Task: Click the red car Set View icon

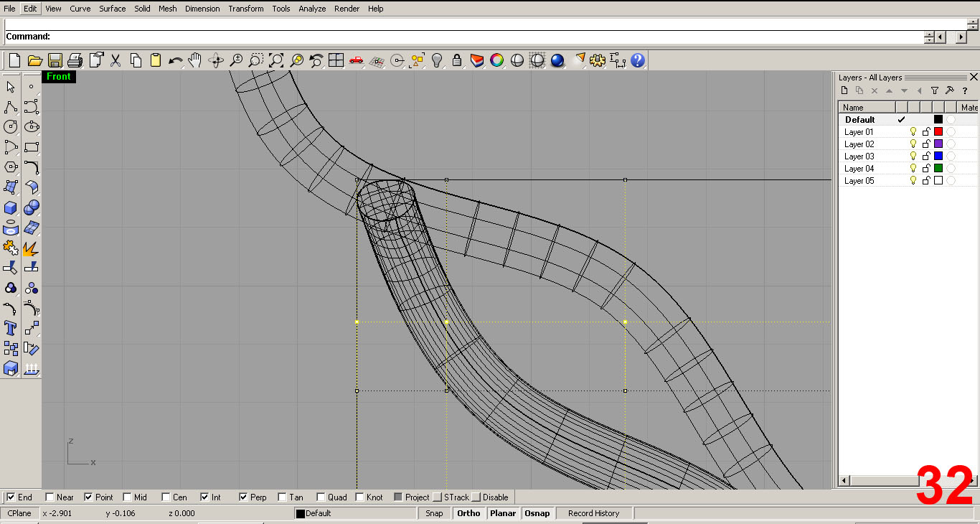Action: click(357, 61)
